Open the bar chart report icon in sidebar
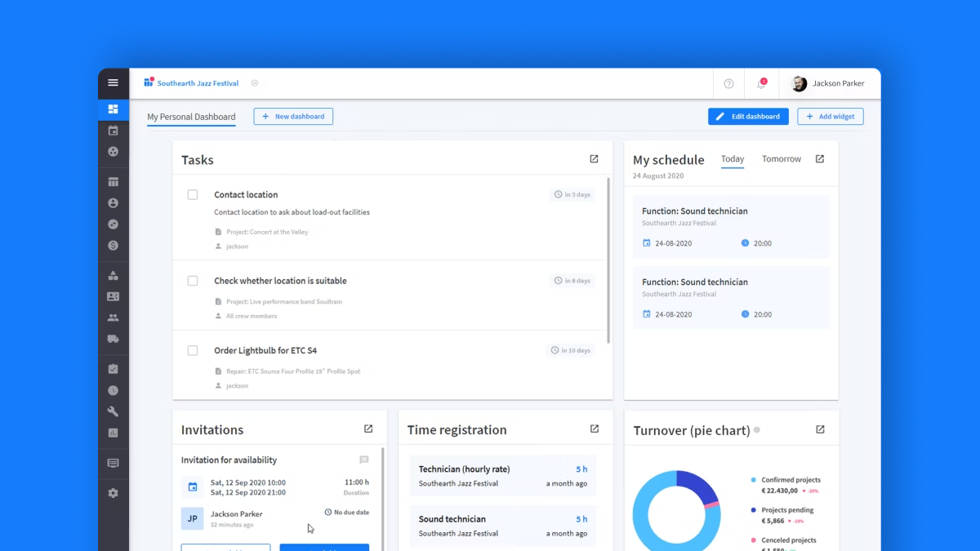The width and height of the screenshot is (980, 551). point(113,433)
